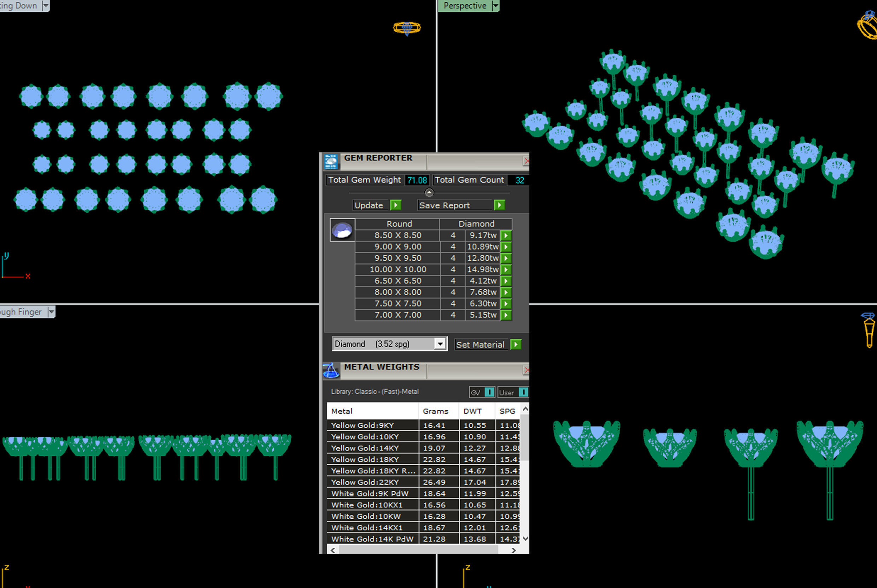Click the Looking Down viewport label

pos(19,6)
